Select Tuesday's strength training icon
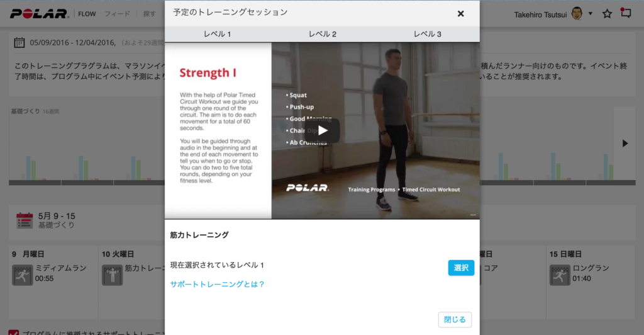 (112, 275)
